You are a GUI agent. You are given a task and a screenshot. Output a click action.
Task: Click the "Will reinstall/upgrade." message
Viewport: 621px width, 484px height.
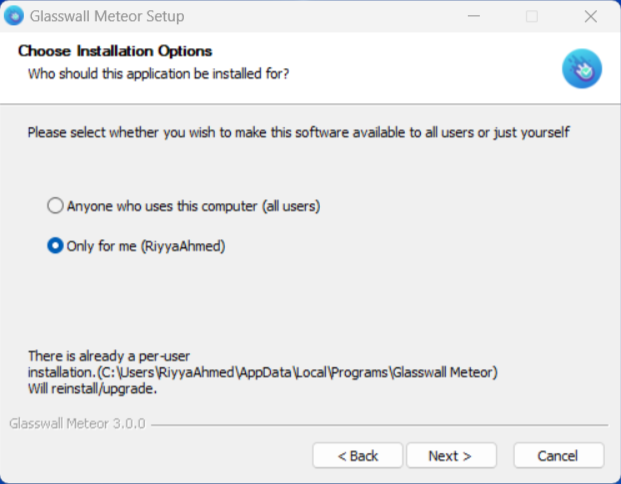92,389
